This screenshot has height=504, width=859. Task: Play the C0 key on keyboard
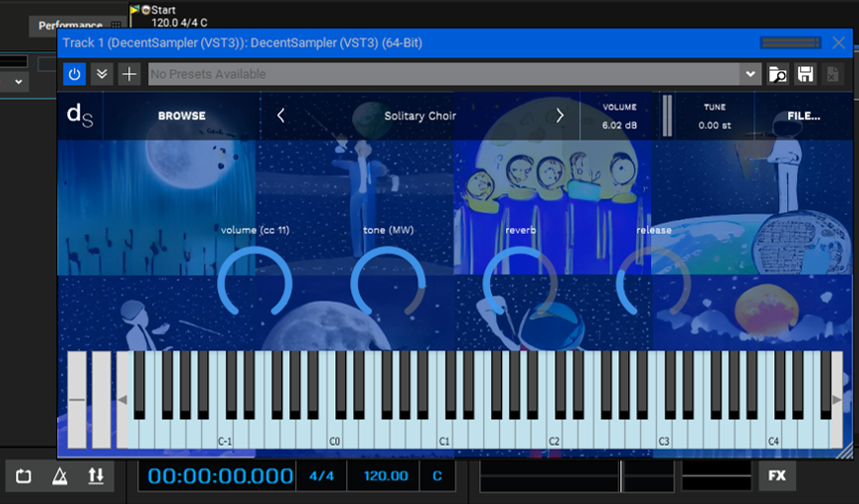point(334,436)
